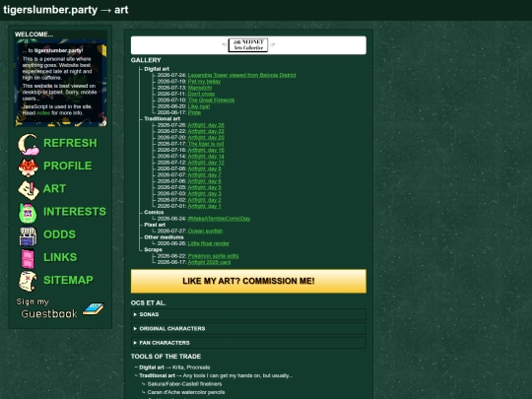This screenshot has height=399, width=532.
Task: Open the Artfight day 28 link
Action: click(x=206, y=125)
